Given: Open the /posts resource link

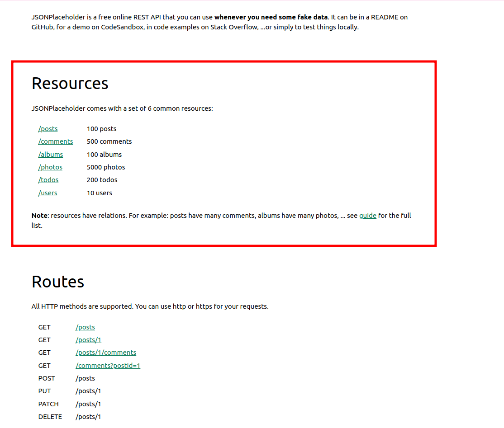Looking at the screenshot, I should click(x=48, y=129).
